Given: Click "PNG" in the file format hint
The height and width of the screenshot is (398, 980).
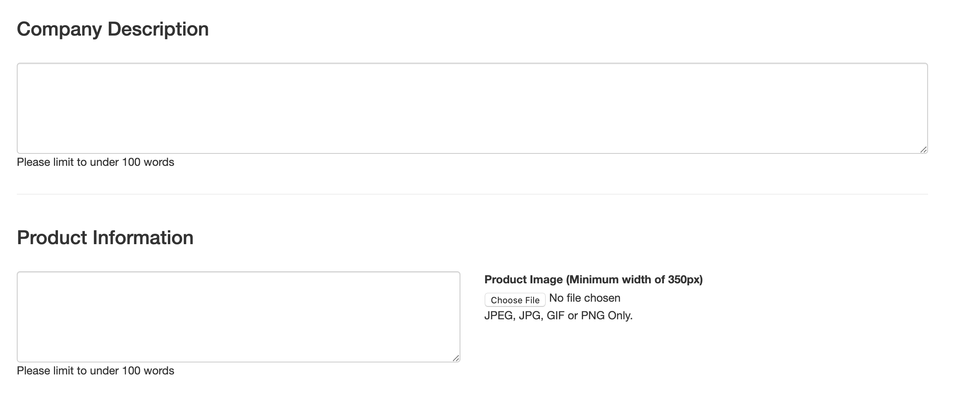Looking at the screenshot, I should [x=593, y=316].
